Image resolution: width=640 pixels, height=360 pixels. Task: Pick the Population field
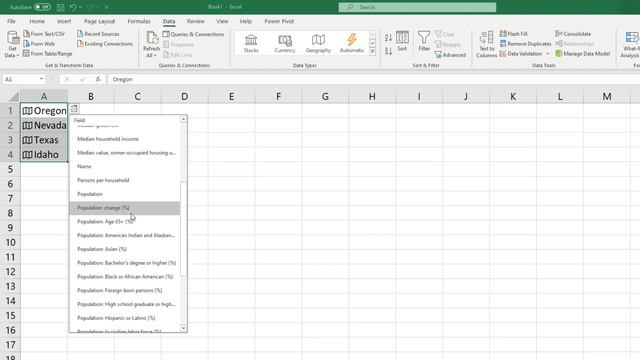[x=124, y=194]
